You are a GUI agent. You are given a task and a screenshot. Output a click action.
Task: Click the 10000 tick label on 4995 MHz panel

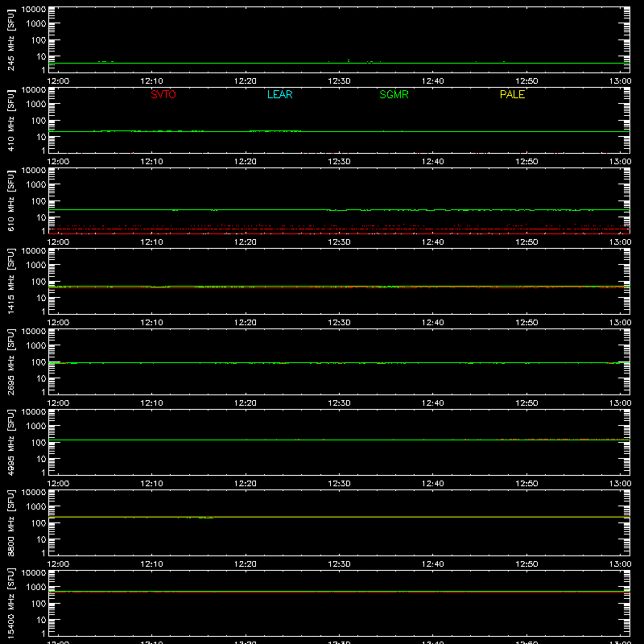(34, 412)
